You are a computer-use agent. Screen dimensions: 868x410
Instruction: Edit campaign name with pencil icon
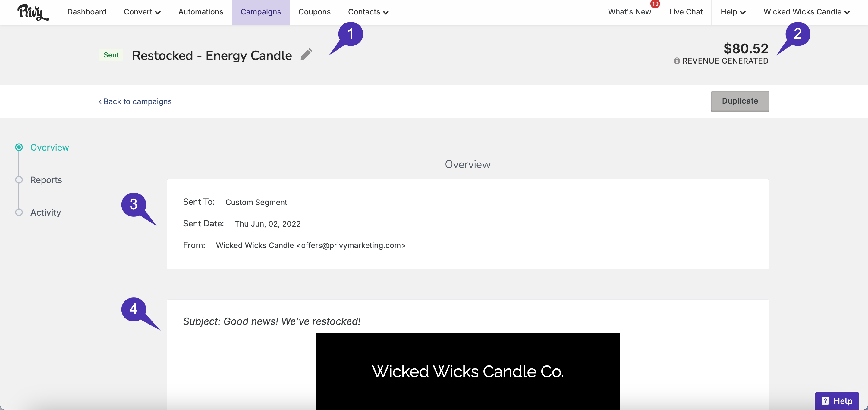point(306,54)
